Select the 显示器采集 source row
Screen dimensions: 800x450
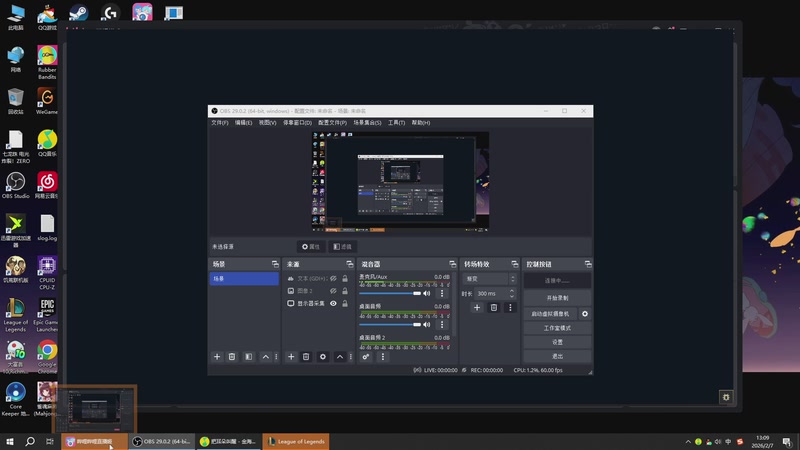(318, 304)
